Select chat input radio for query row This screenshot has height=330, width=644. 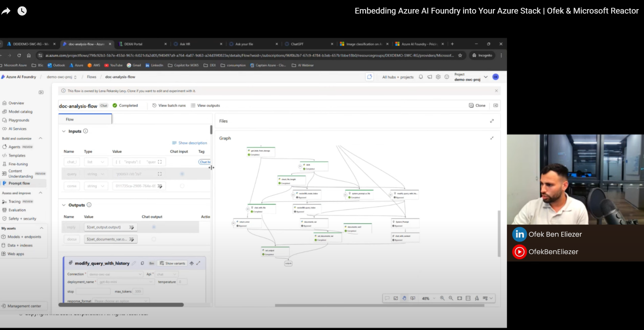pos(182,174)
